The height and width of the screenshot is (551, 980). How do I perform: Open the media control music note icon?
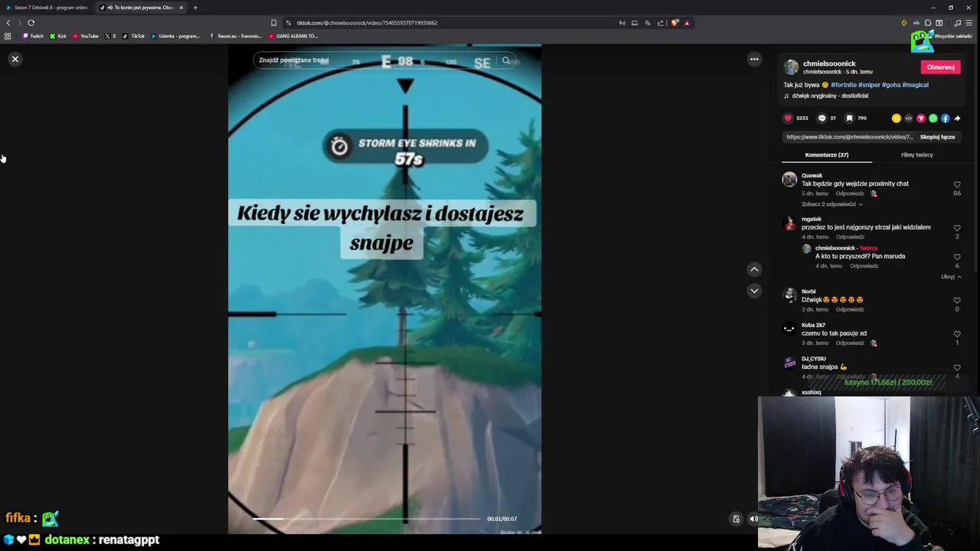(x=957, y=23)
